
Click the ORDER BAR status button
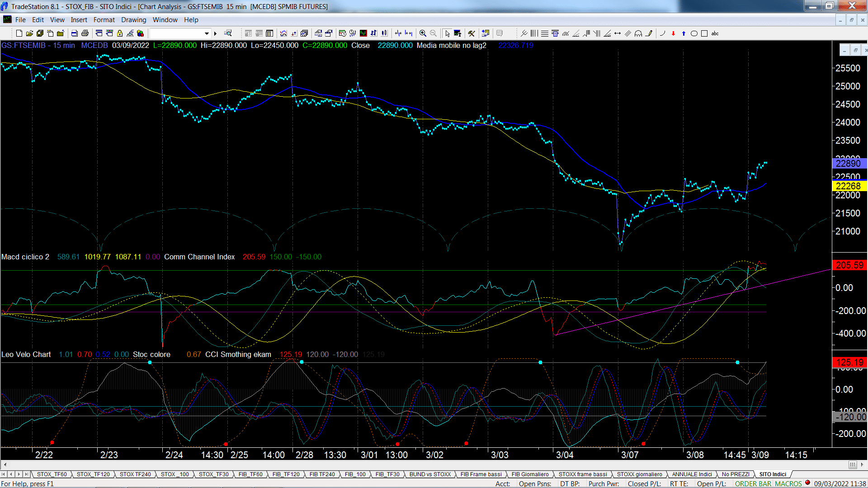(753, 483)
